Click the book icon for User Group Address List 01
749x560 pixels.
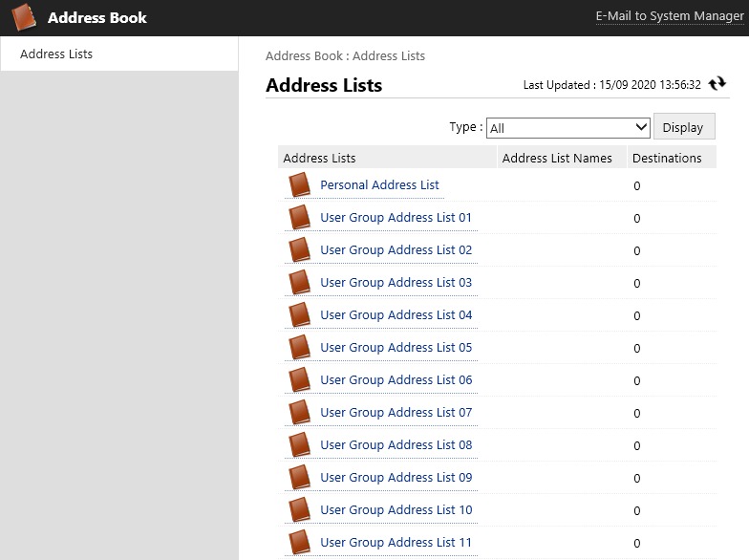(x=300, y=218)
